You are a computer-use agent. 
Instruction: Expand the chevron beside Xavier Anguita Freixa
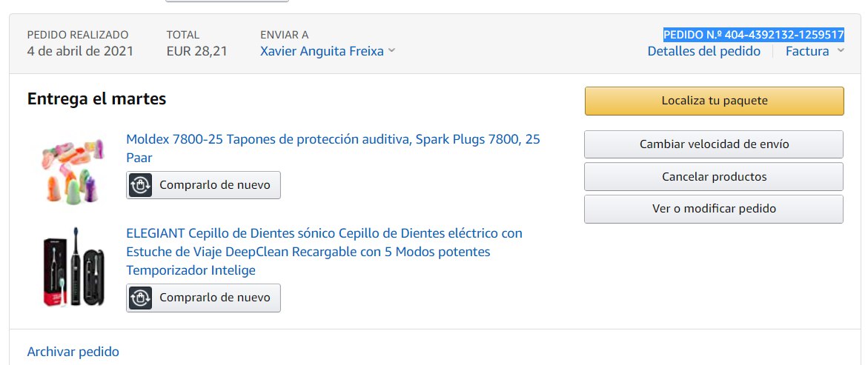(392, 51)
